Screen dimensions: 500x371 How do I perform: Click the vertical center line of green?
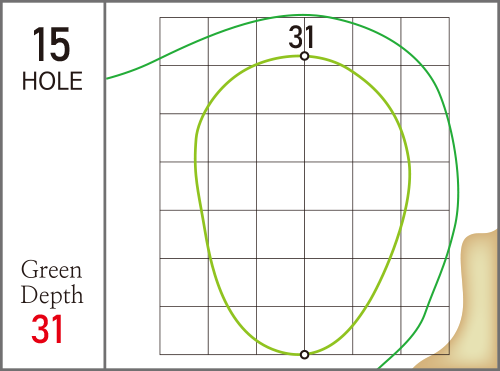[x=304, y=205]
